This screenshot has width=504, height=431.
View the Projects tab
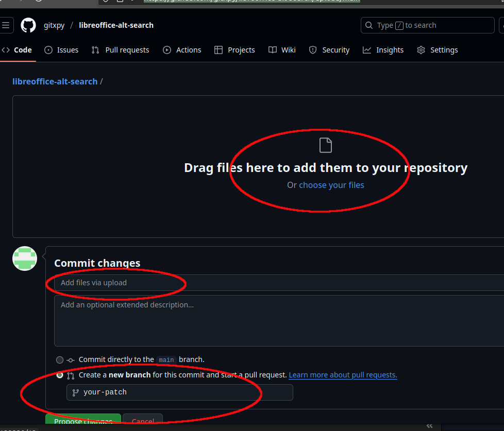pyautogui.click(x=234, y=50)
